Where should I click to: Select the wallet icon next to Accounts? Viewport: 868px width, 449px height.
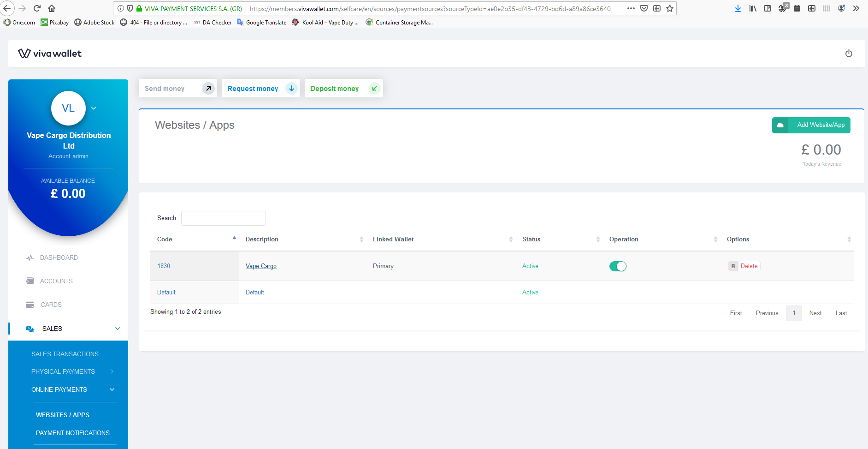click(30, 281)
